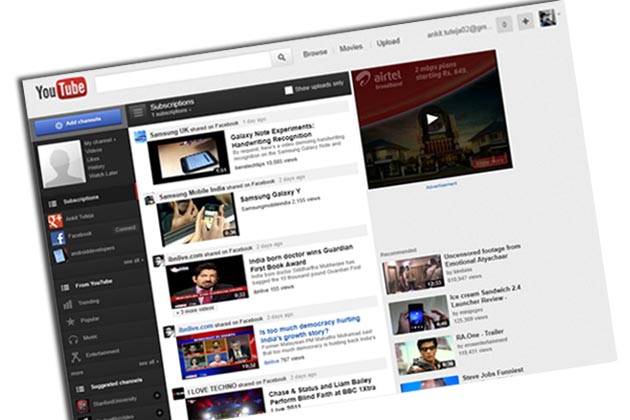Viewport: 630px width, 420px height.
Task: Expand see all under subscriptions list
Action: (x=133, y=261)
